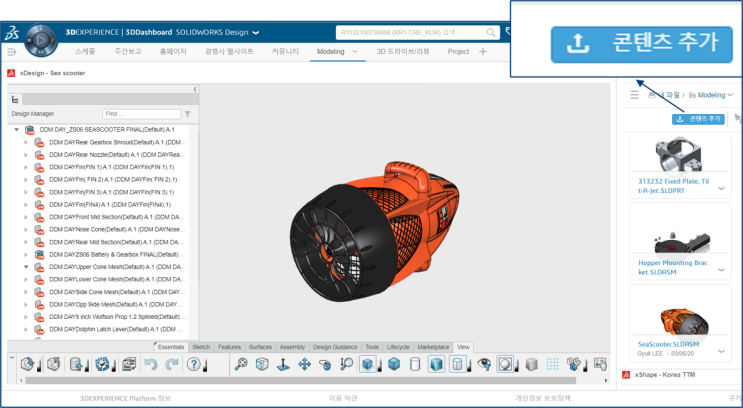Viewport: 743px width, 408px height.
Task: Open the 이용 약관 footer link
Action: pos(343,399)
